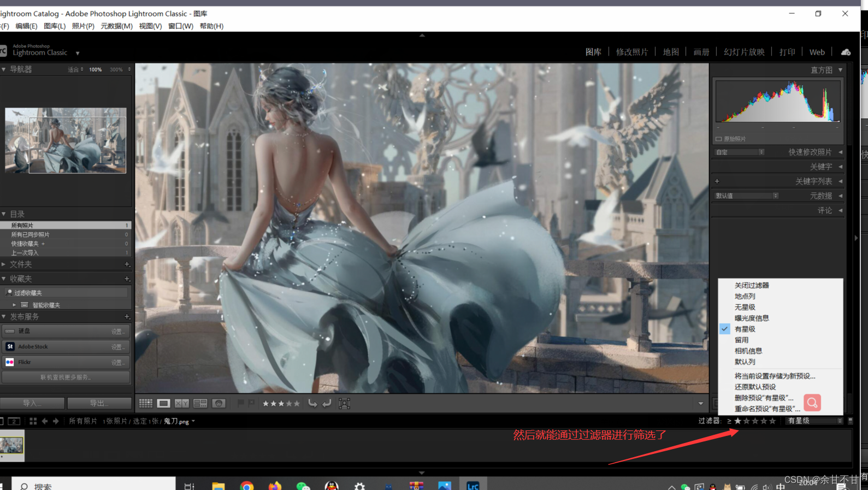Select 还原默认预设 menu entry

coord(781,387)
